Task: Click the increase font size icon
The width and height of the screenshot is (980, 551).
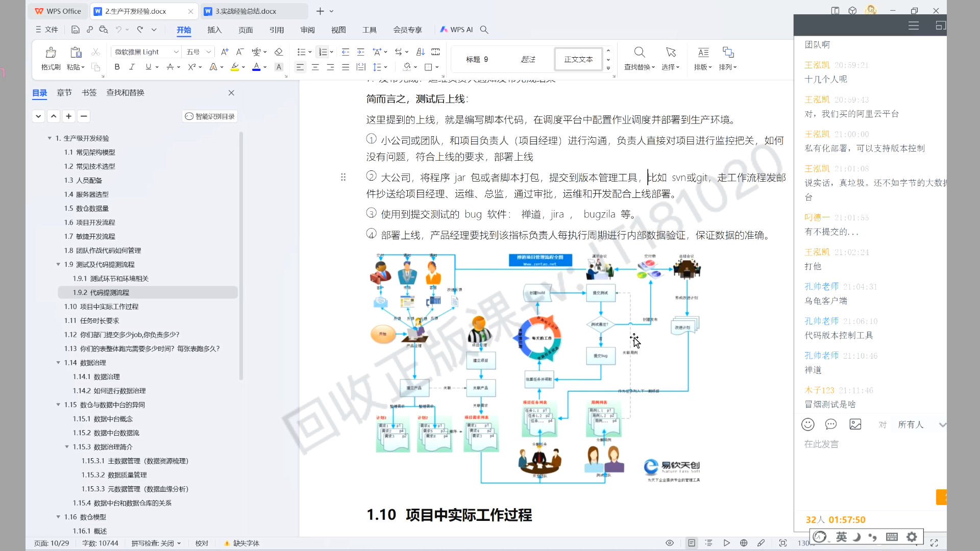Action: click(x=225, y=52)
